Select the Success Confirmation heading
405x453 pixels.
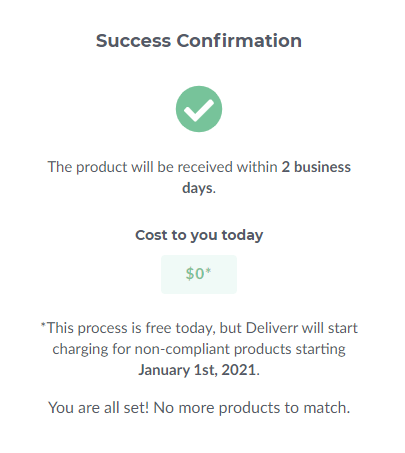(199, 41)
